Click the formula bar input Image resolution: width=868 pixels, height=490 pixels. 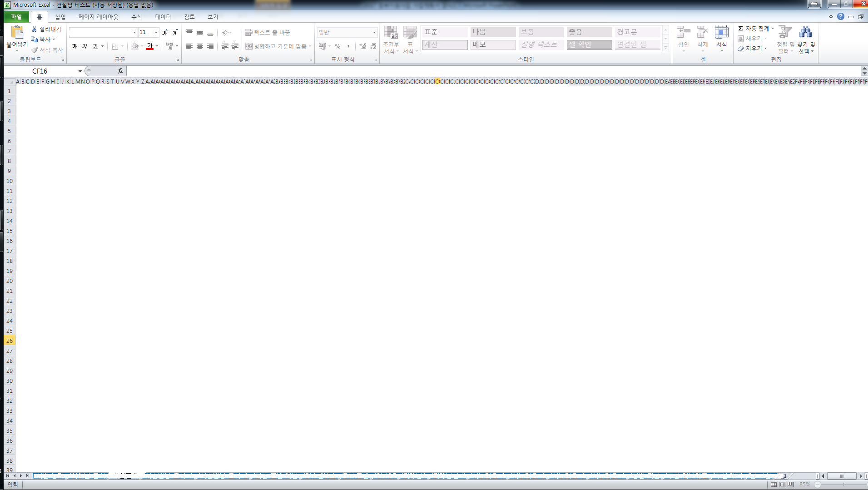click(x=494, y=71)
